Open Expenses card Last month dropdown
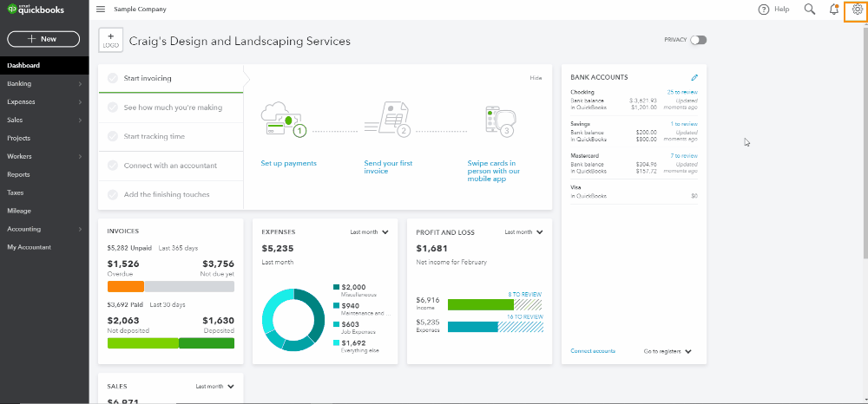868x404 pixels. tap(369, 232)
